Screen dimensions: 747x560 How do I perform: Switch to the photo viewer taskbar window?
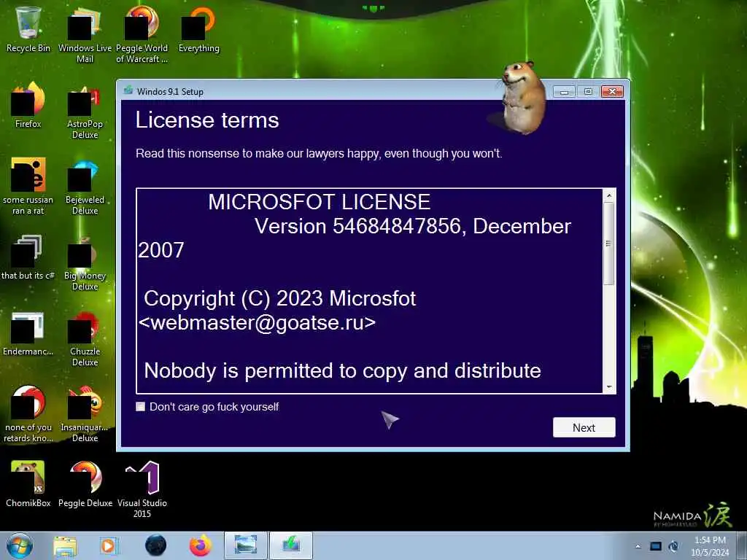pos(245,545)
